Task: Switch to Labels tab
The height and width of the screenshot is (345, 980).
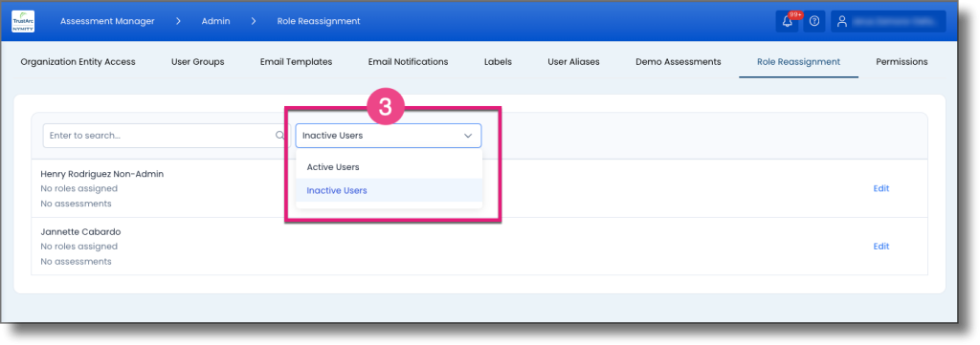Action: (x=498, y=62)
